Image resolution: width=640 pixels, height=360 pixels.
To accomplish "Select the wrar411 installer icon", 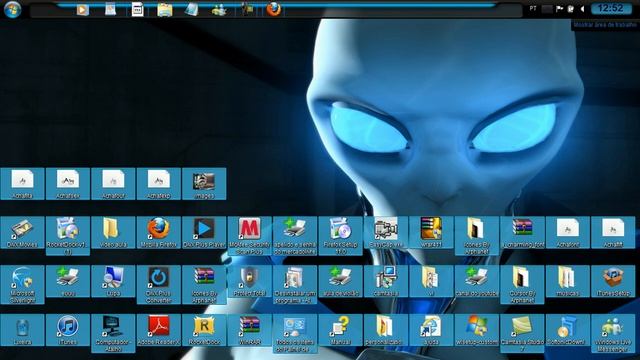I will [x=431, y=233].
